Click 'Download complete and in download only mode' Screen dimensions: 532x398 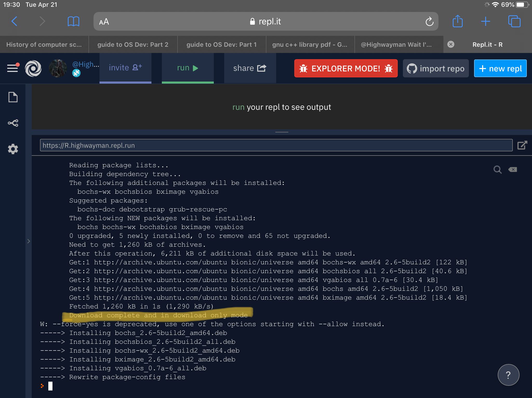point(158,315)
